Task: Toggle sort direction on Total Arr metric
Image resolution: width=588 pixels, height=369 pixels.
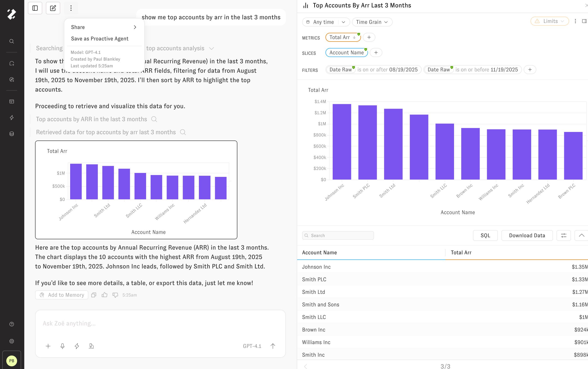Action: point(354,37)
